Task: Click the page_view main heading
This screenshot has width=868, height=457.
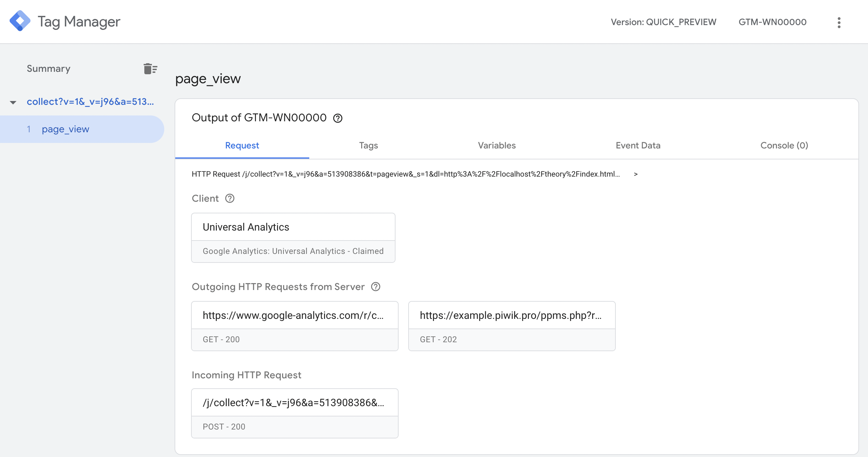Action: coord(208,79)
